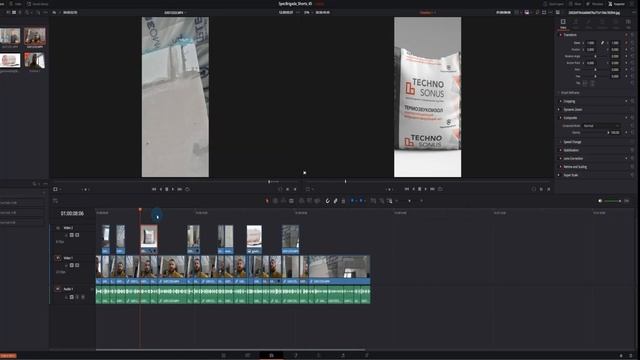Click the Opacity value field
Viewport: 640px width, 360px height.
(615, 133)
